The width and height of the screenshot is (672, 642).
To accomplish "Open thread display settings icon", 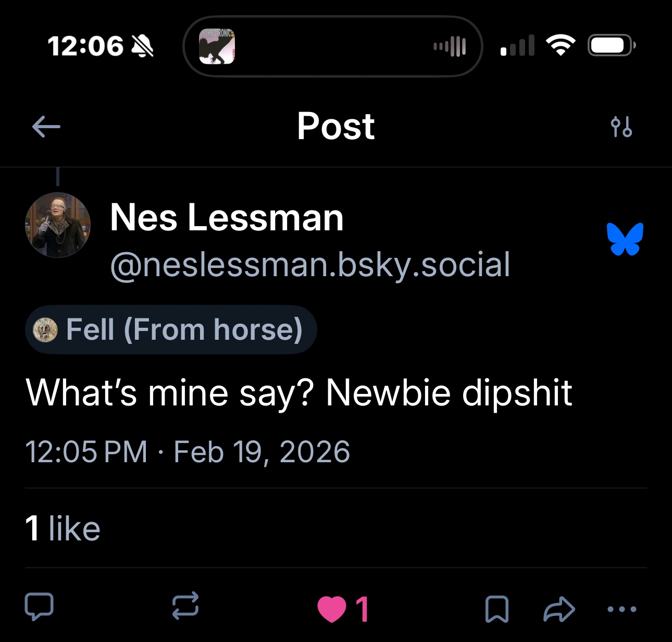I will pos(621,127).
